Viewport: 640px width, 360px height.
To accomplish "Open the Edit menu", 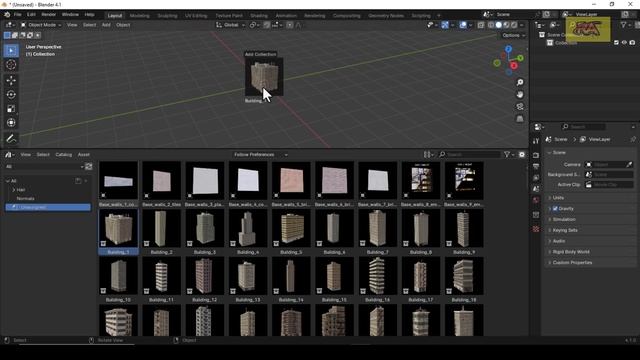I will point(31,15).
